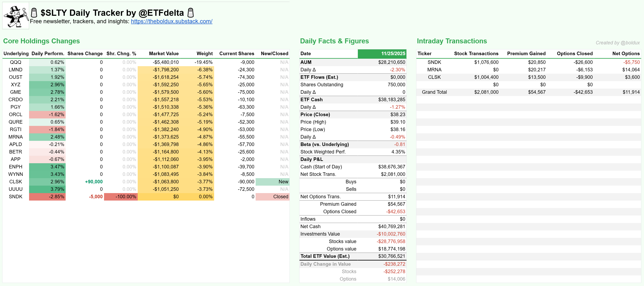Click the Monopoly man logo image
The width and height of the screenshot is (644, 286).
pyautogui.click(x=16, y=16)
